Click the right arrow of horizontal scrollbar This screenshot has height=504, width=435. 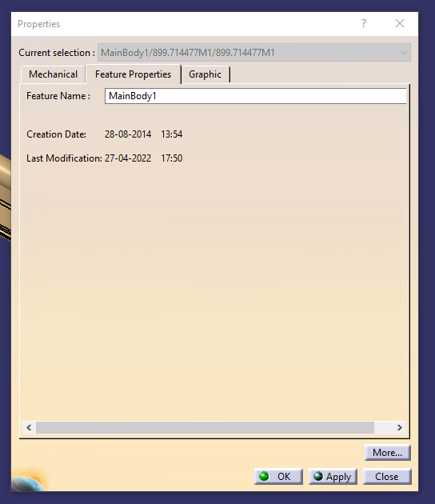click(399, 427)
